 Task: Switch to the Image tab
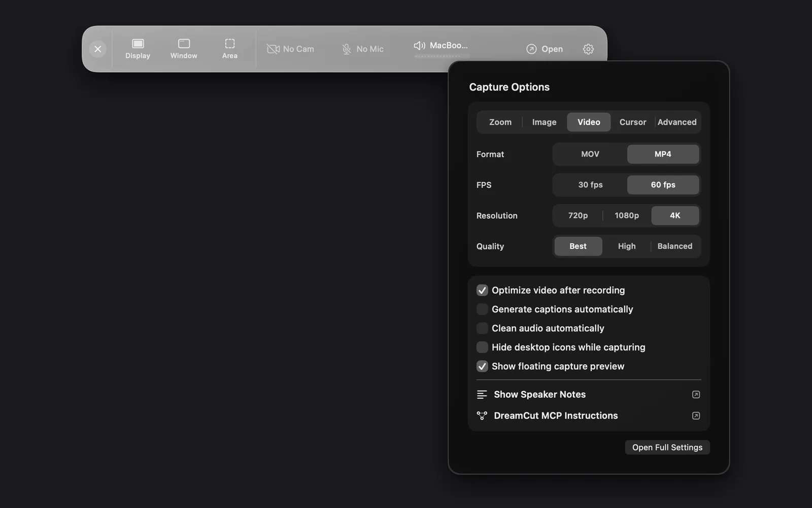(x=544, y=122)
